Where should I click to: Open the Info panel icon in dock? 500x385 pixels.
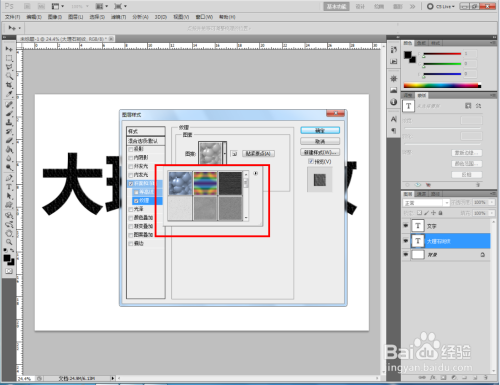(394, 102)
